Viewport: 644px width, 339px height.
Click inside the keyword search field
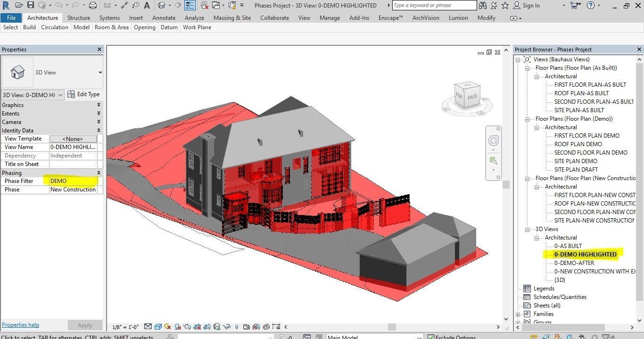point(434,5)
